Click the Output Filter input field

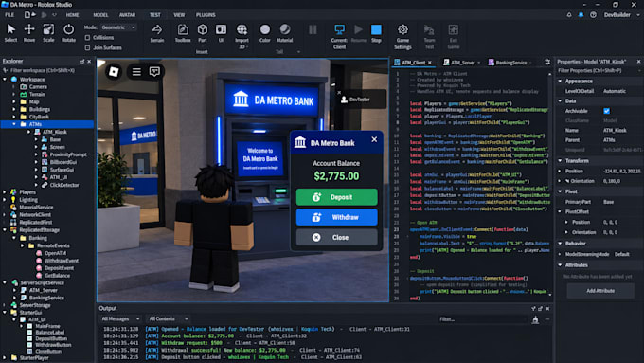click(x=482, y=319)
